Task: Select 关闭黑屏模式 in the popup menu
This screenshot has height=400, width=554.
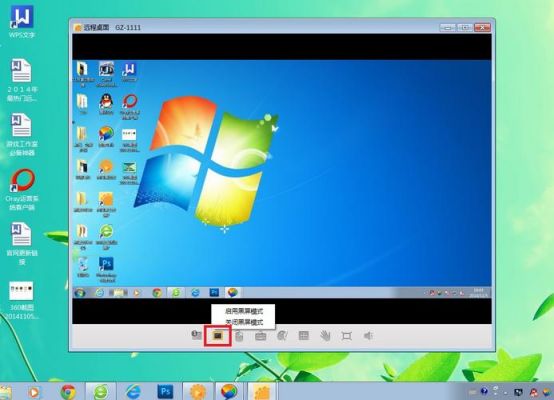Action: pos(244,322)
